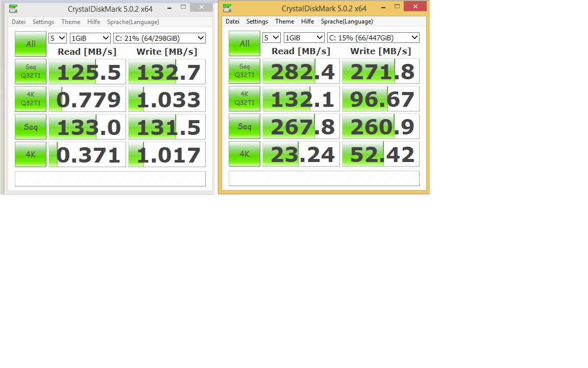
Task: Click 1.033 4K Q32T1 write result
Action: pos(167,100)
